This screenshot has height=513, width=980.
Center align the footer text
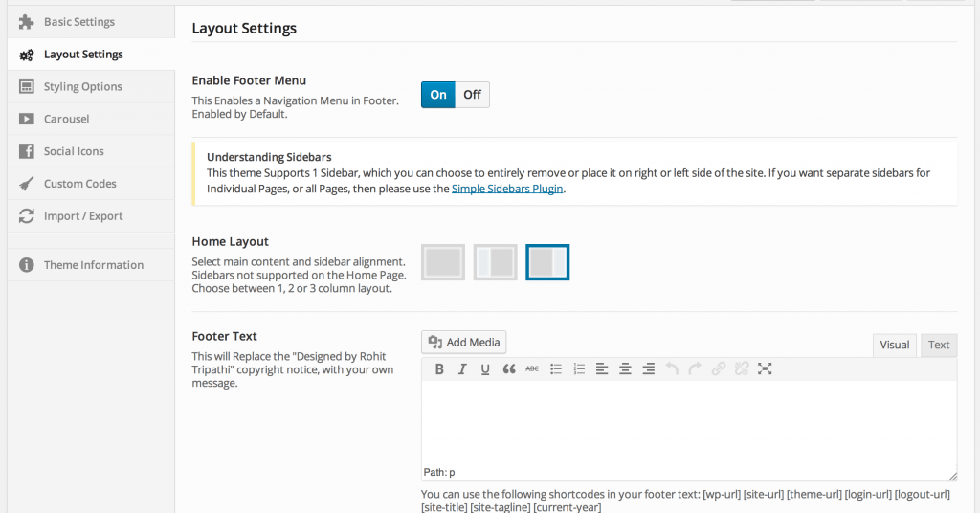point(625,369)
